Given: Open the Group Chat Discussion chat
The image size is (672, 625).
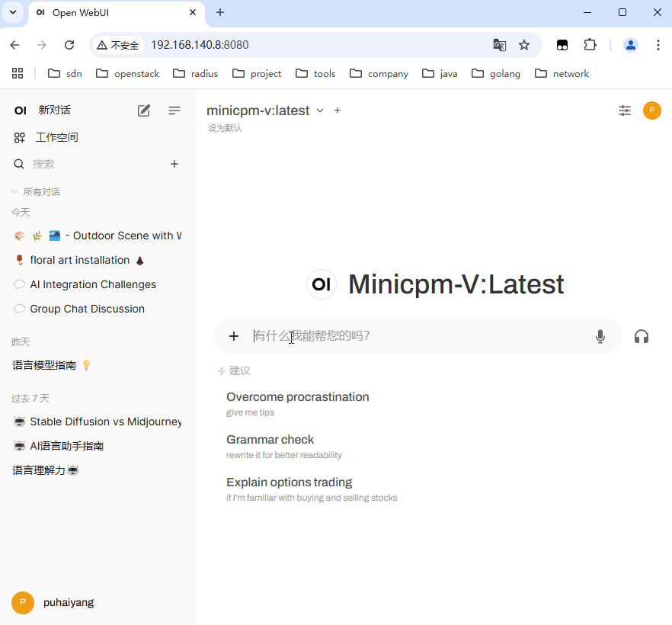Looking at the screenshot, I should point(98,309).
